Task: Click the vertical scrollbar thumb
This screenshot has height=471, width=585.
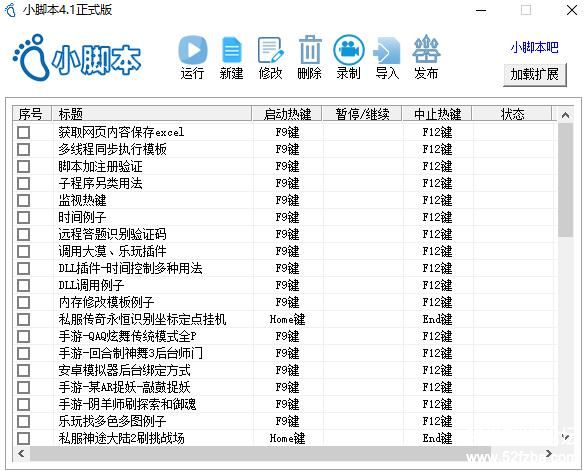Action: 566,180
